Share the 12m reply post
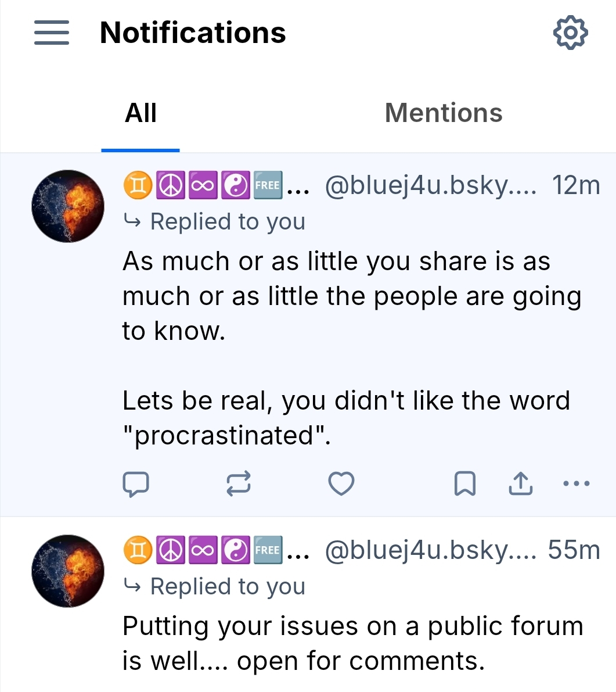Viewport: 616px width, 692px height. click(x=521, y=483)
